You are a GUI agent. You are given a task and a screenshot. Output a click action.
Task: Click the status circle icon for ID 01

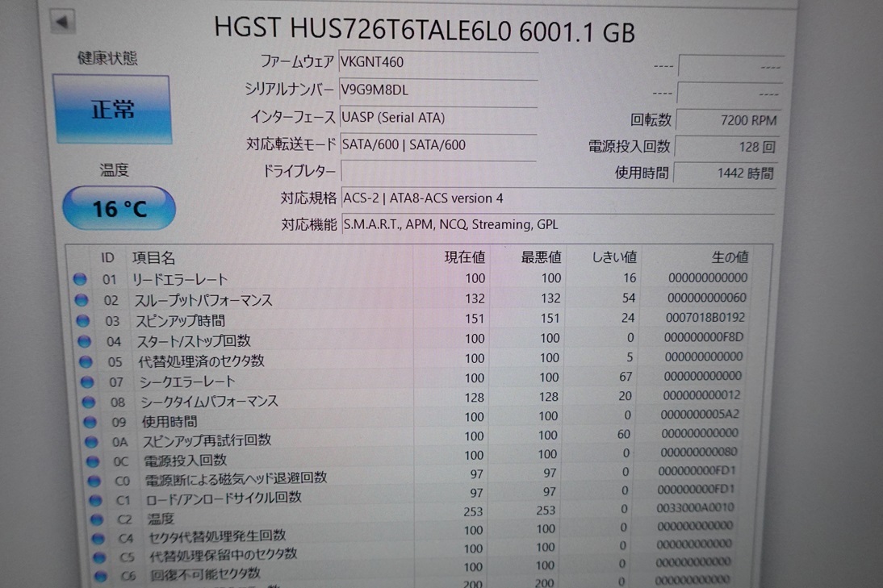pyautogui.click(x=79, y=278)
